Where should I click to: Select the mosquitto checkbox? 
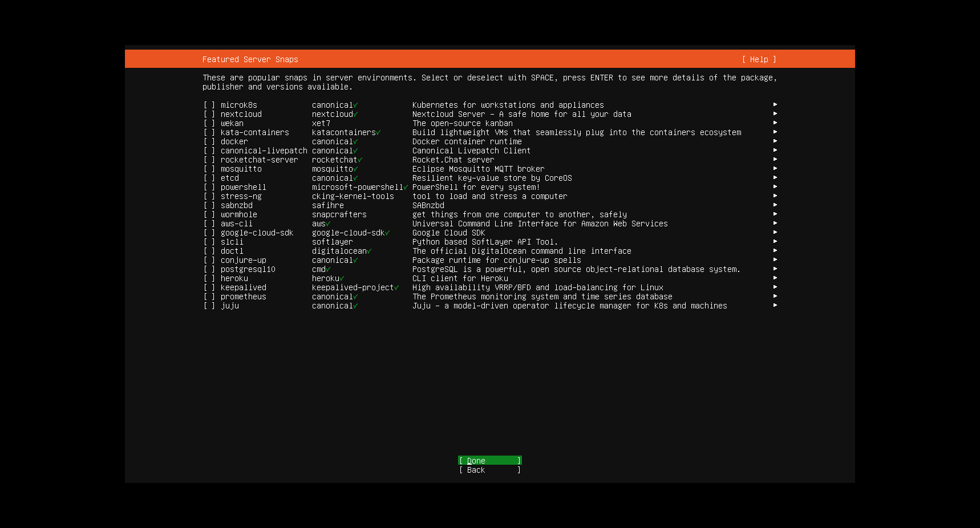click(x=209, y=169)
